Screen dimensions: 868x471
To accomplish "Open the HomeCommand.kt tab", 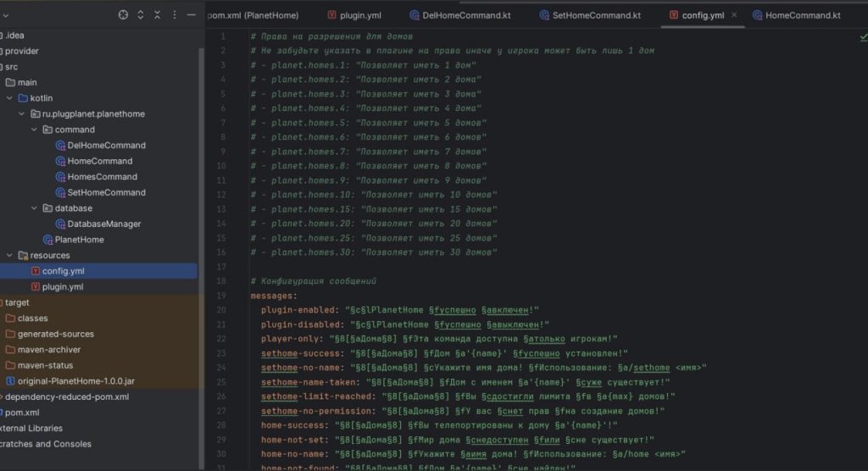I will tap(802, 15).
